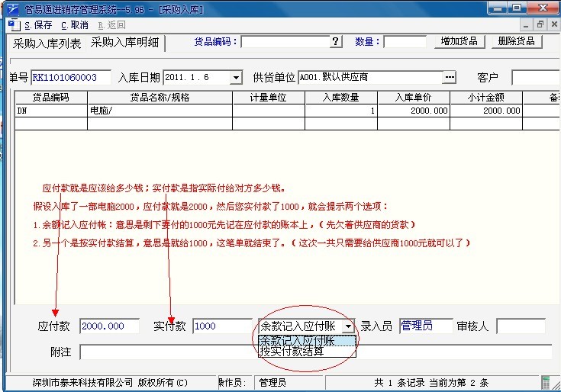Click the question mark lookup button
The width and height of the screenshot is (561, 392).
[x=336, y=41]
